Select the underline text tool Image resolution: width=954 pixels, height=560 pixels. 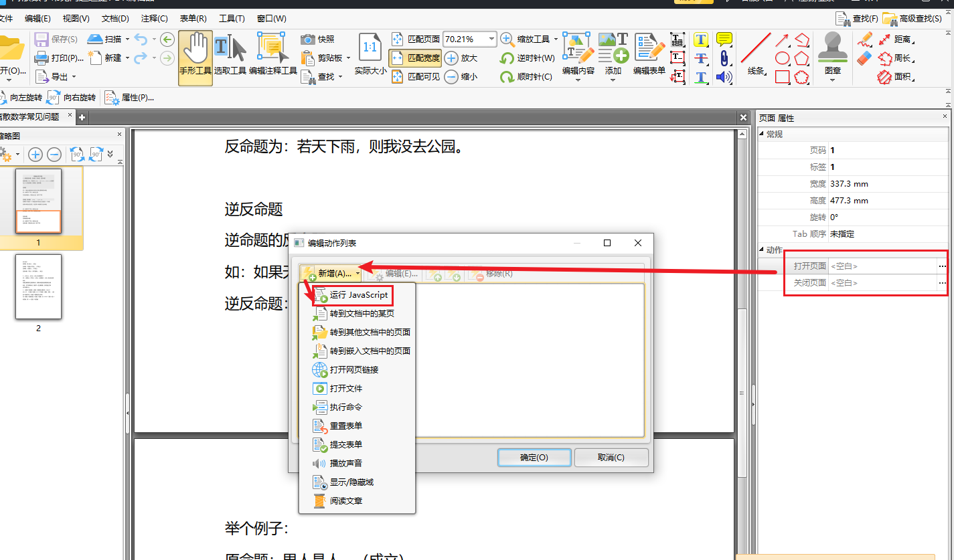click(701, 77)
